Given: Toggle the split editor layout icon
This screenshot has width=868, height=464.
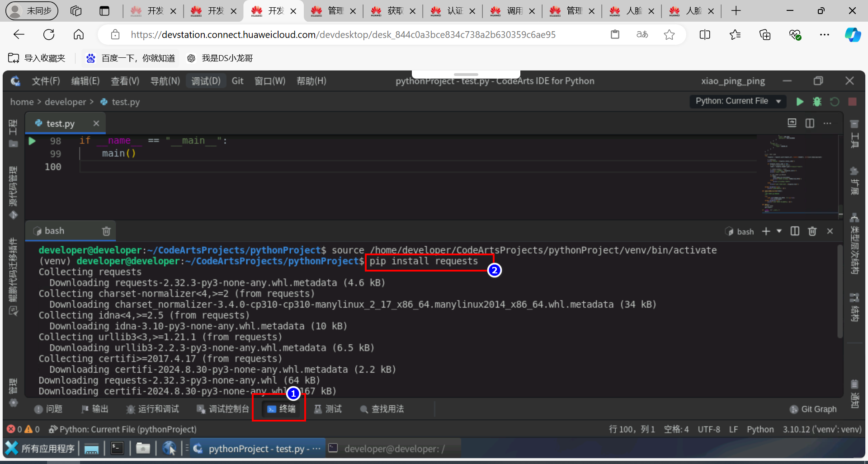Looking at the screenshot, I should pos(810,123).
